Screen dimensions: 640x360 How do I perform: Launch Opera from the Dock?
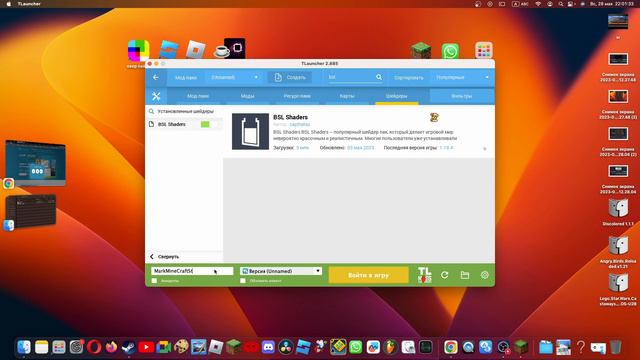click(94, 347)
